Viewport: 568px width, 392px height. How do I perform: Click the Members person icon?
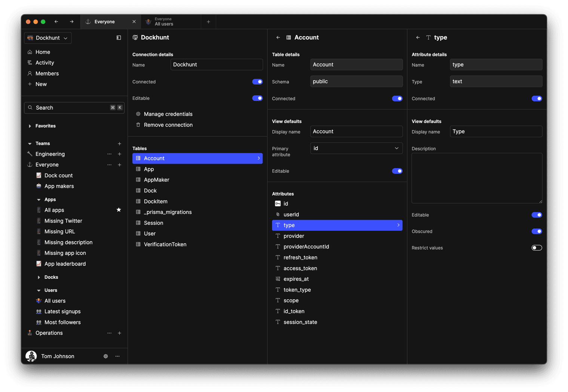tap(30, 74)
